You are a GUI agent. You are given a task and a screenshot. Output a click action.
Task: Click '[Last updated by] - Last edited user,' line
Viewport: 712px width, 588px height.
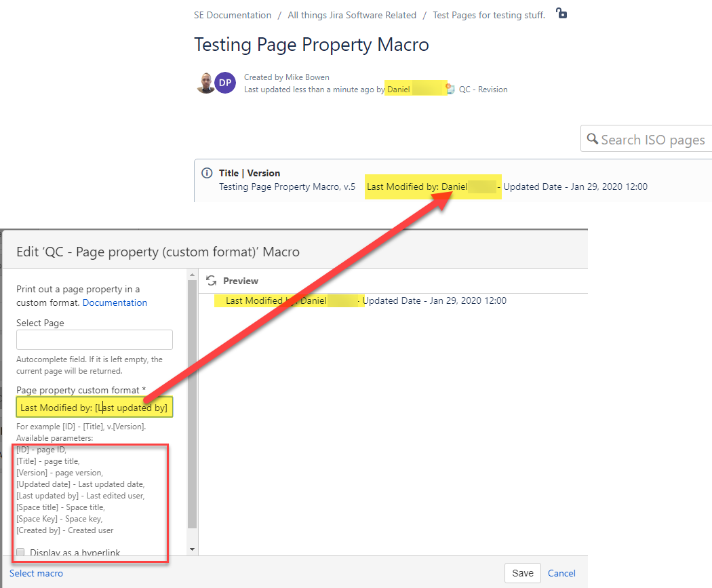81,495
